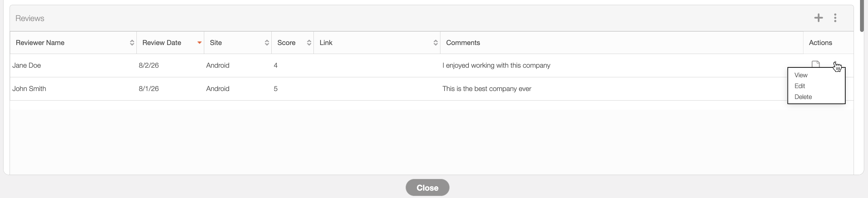Sort by Score column arrows
868x198 pixels.
click(x=309, y=43)
